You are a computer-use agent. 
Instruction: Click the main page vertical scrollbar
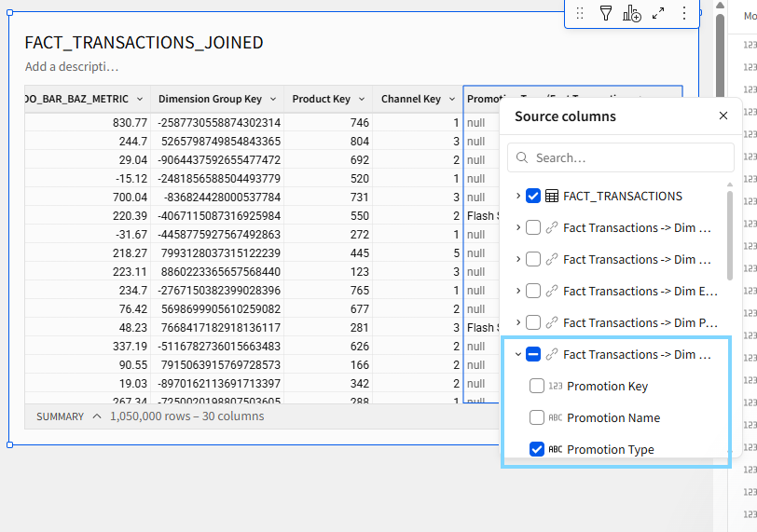(x=720, y=58)
